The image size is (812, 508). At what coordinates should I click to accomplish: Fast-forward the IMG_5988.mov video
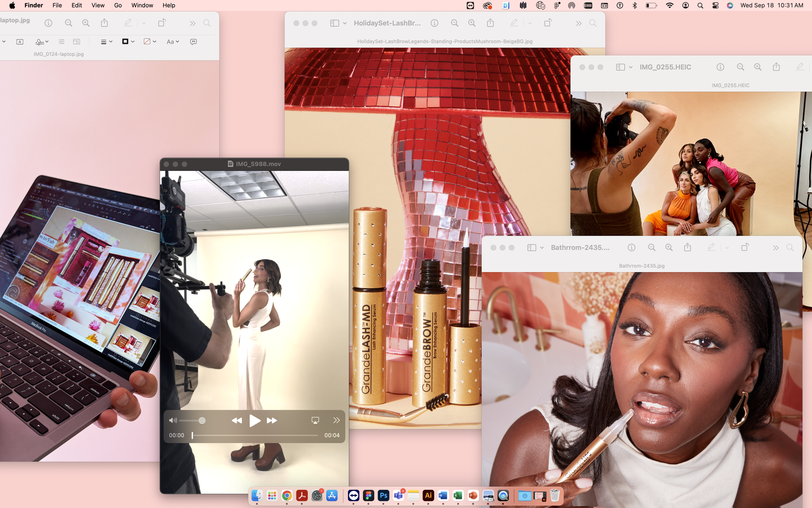click(272, 421)
